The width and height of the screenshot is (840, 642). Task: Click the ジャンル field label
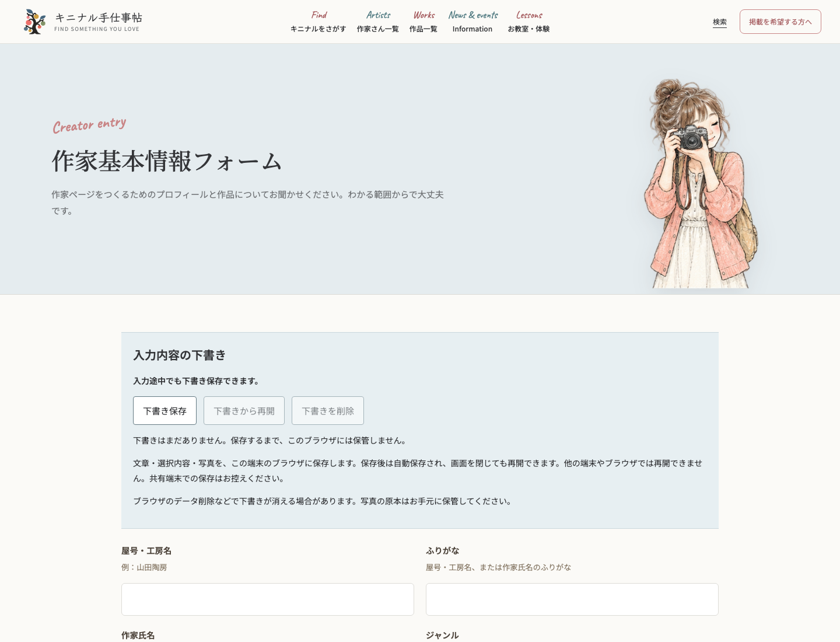442,636
